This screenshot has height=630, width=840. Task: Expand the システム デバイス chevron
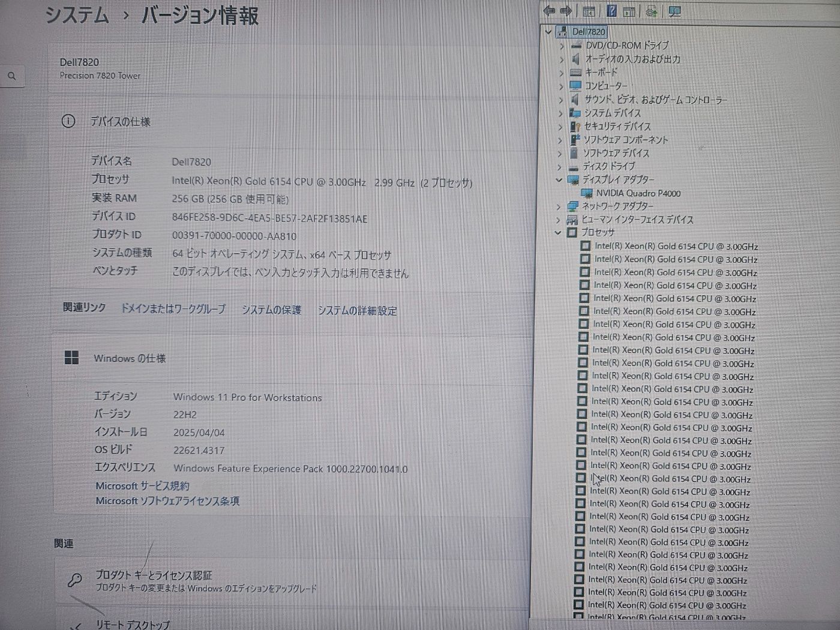(560, 113)
